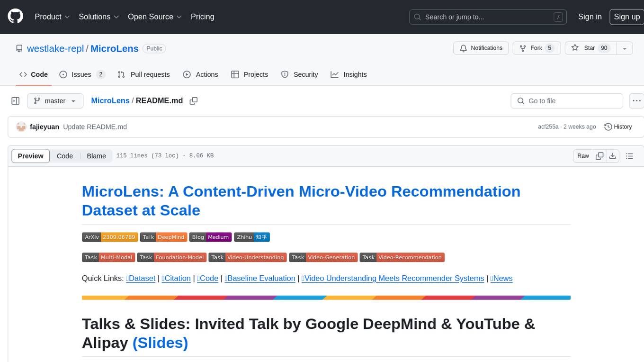
Task: Focus the Go to file field
Action: (x=567, y=101)
